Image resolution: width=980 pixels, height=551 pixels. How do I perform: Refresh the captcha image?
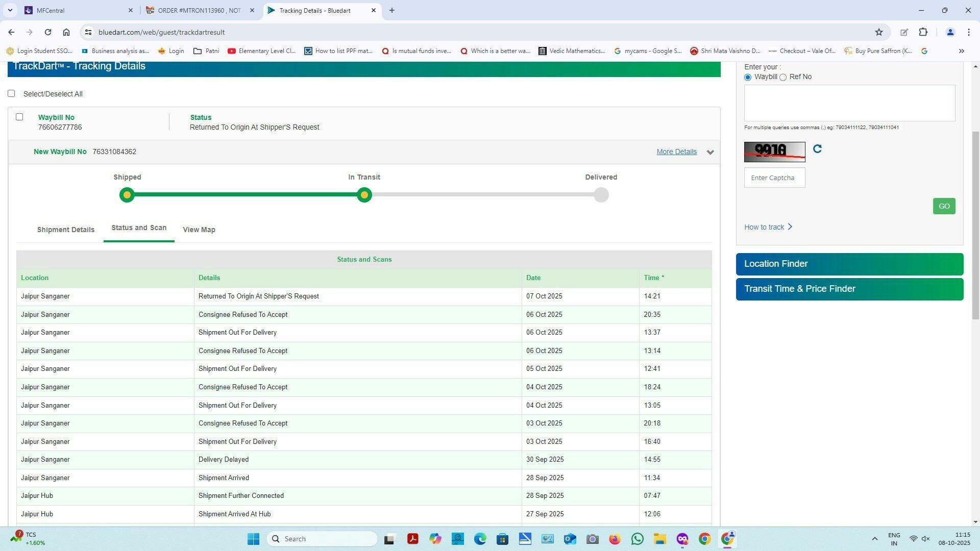817,149
